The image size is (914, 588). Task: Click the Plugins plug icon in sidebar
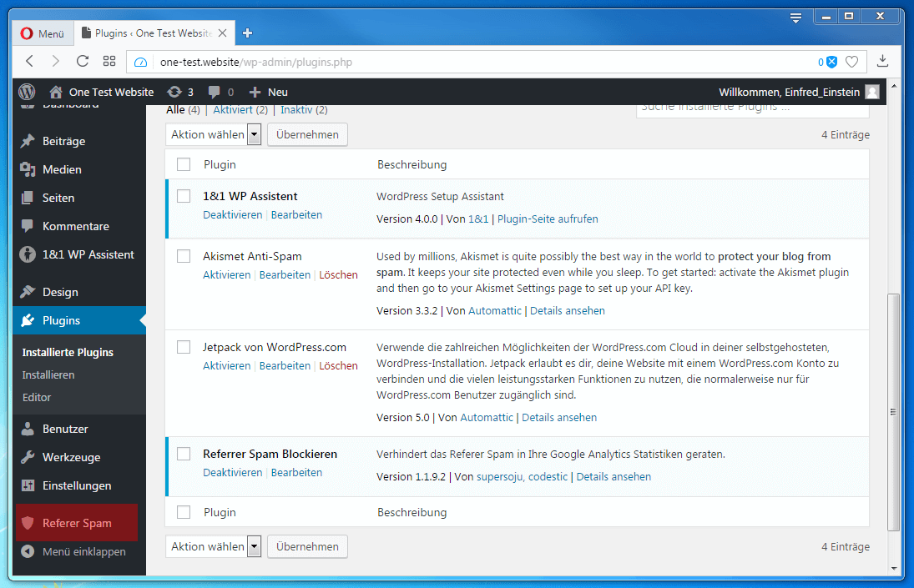(28, 320)
